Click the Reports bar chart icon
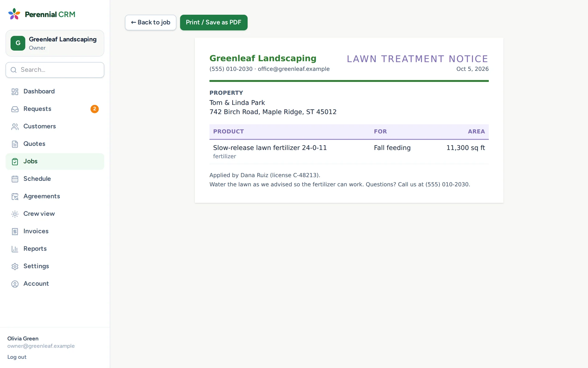This screenshot has height=368, width=588. (15, 249)
